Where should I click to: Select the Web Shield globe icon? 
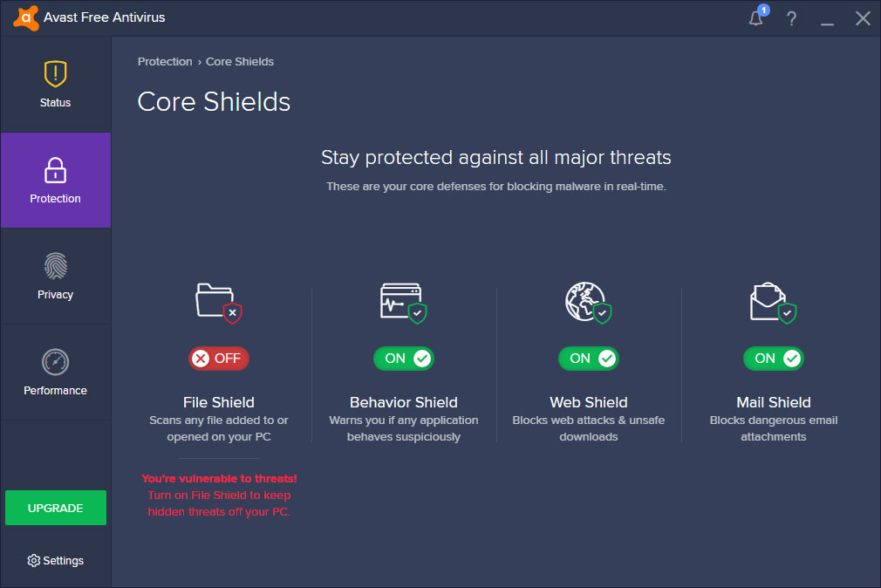click(x=588, y=303)
